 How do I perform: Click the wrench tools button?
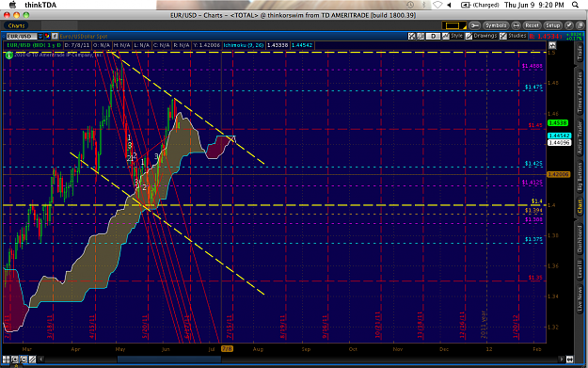[474, 25]
